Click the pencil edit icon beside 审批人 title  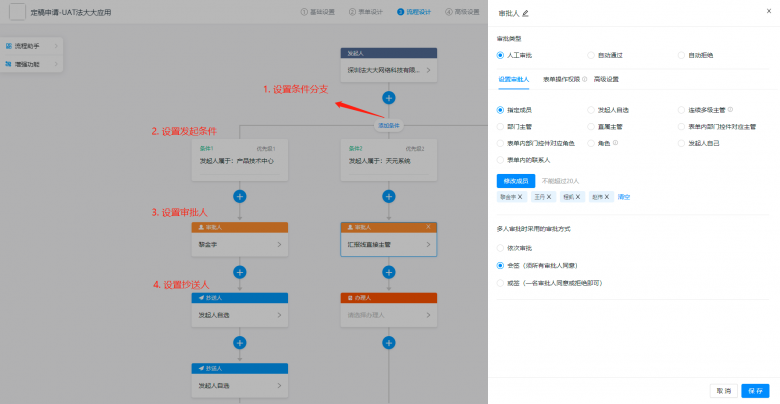coord(526,13)
